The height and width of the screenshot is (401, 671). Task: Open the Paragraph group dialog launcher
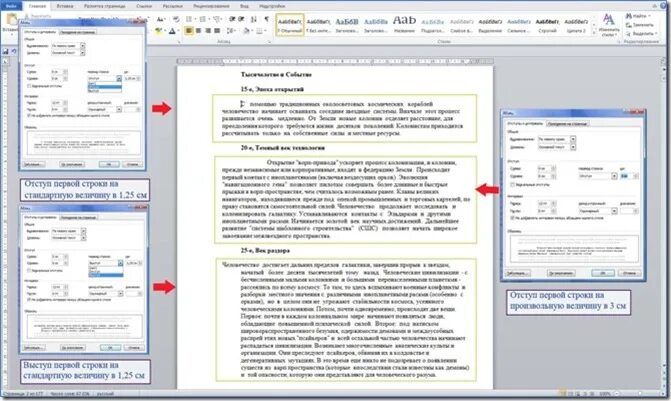pyautogui.click(x=269, y=42)
